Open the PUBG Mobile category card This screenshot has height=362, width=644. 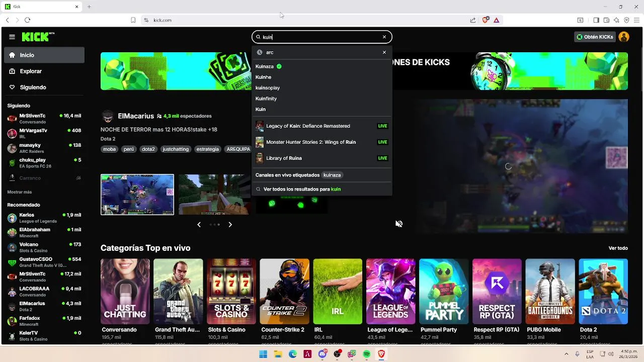point(550,292)
